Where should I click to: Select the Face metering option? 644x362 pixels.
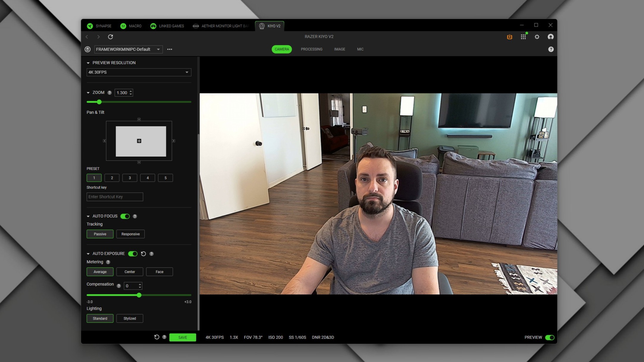pyautogui.click(x=159, y=271)
